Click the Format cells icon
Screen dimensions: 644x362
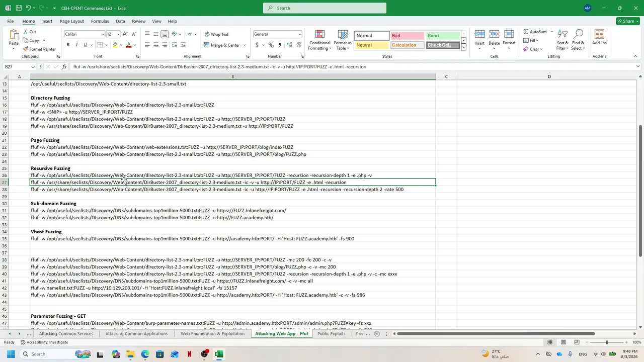pyautogui.click(x=509, y=34)
